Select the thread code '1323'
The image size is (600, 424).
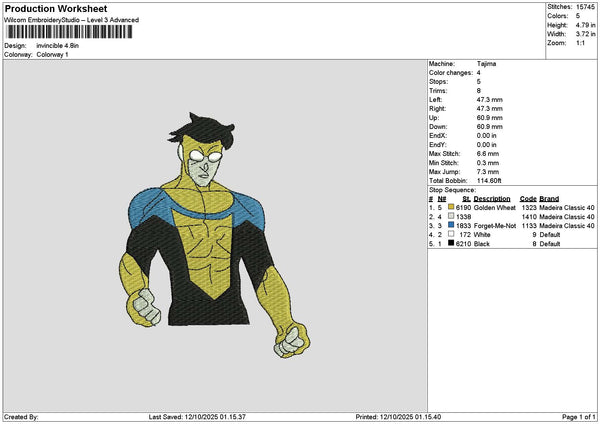pos(529,207)
